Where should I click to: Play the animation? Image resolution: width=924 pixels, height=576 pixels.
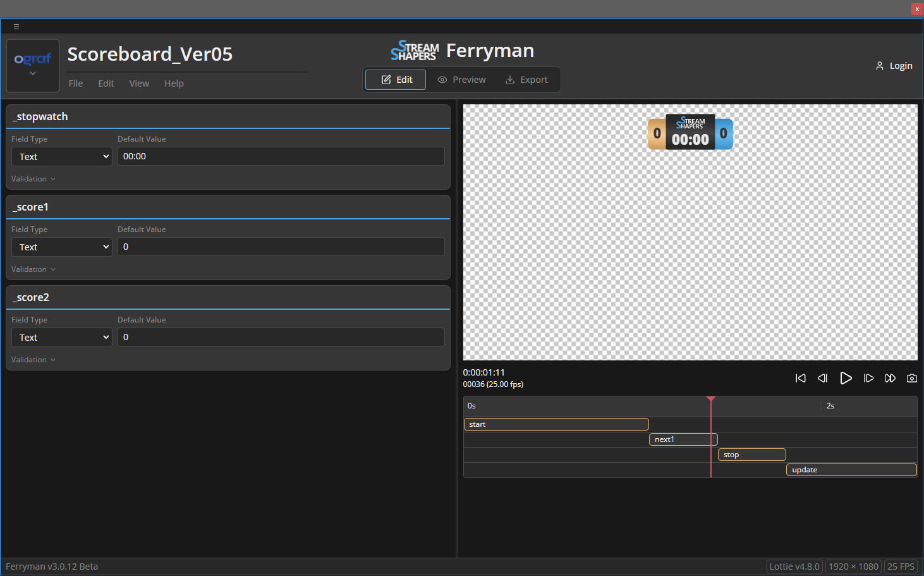(x=846, y=378)
